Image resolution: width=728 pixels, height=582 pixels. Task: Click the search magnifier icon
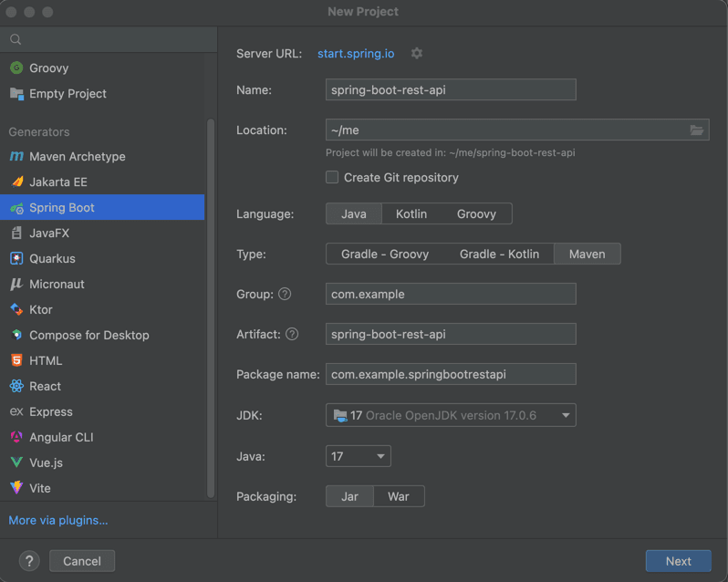click(16, 39)
